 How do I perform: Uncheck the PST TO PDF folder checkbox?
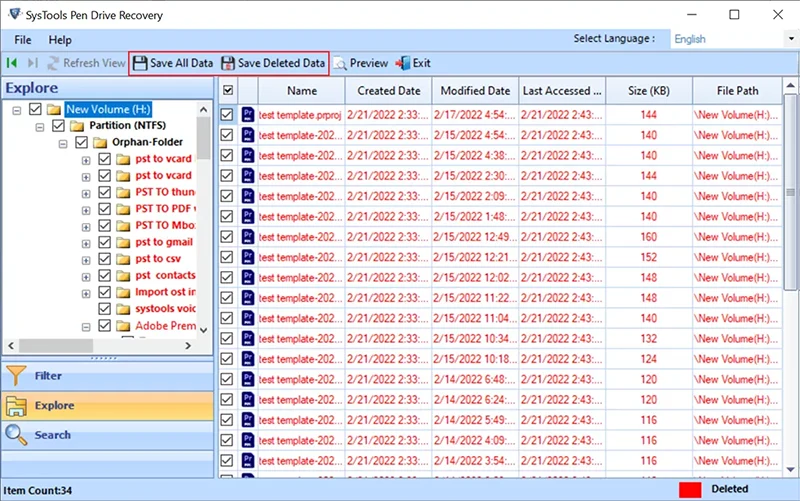click(x=105, y=209)
